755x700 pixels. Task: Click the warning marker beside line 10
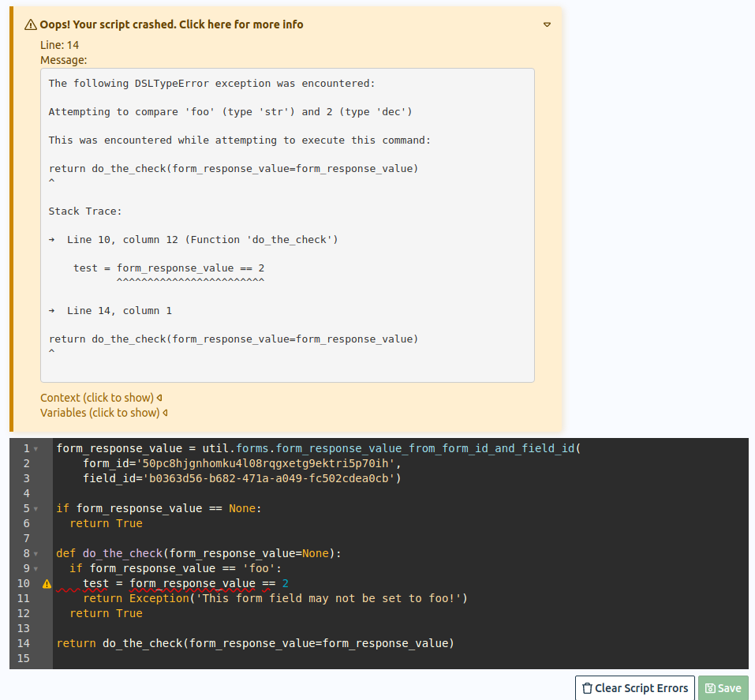click(47, 584)
